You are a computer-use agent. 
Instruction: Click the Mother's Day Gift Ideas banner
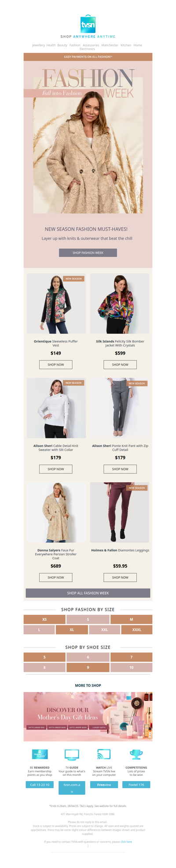coord(88,717)
